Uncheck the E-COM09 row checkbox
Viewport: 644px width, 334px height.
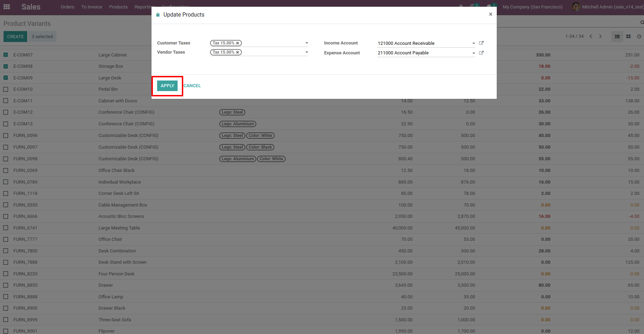[6, 78]
